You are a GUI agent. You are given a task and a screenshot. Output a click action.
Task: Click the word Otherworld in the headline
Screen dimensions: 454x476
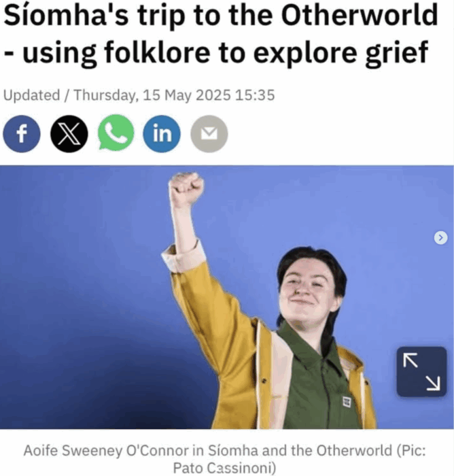(x=360, y=16)
